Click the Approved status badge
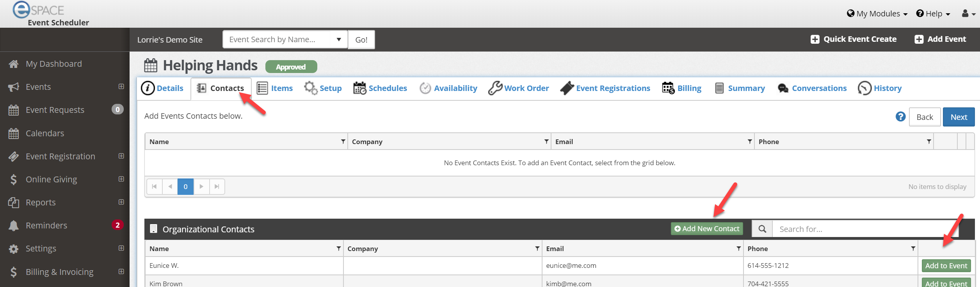Viewport: 980px width, 287px height. tap(291, 67)
